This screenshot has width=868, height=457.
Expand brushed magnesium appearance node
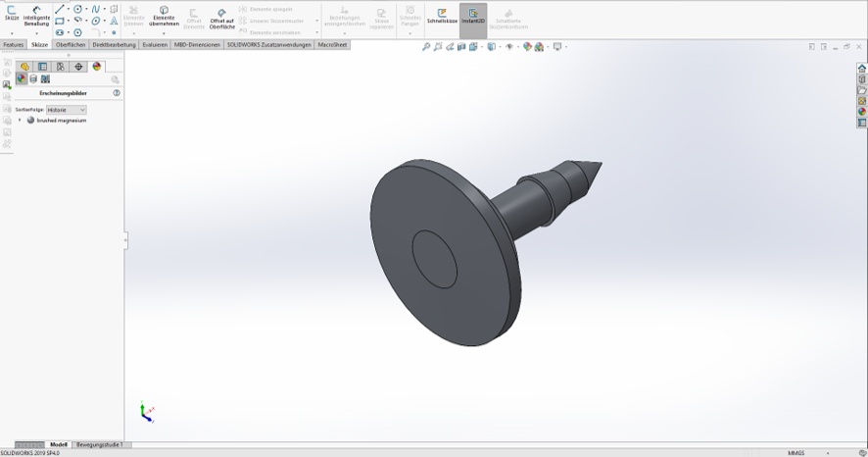pyautogui.click(x=20, y=121)
